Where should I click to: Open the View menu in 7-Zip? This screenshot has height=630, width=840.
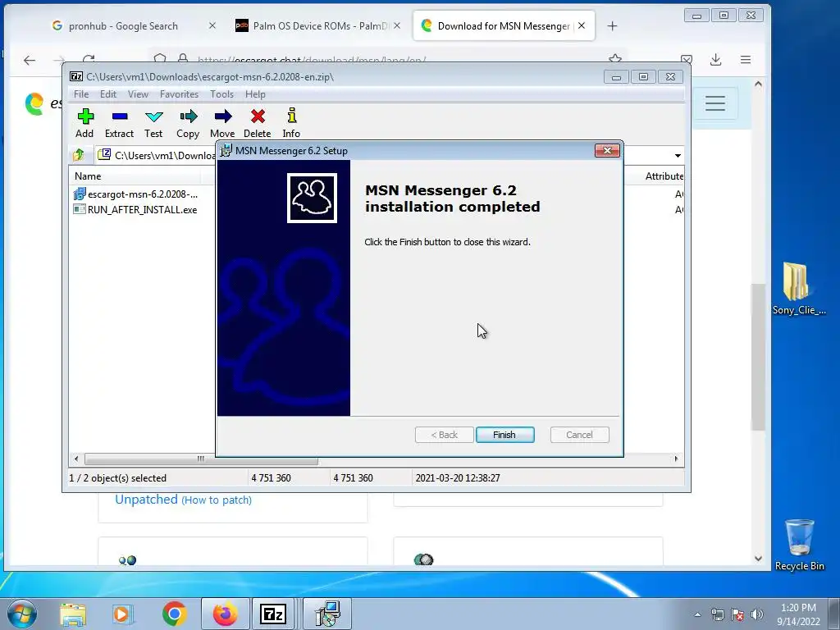coord(138,94)
